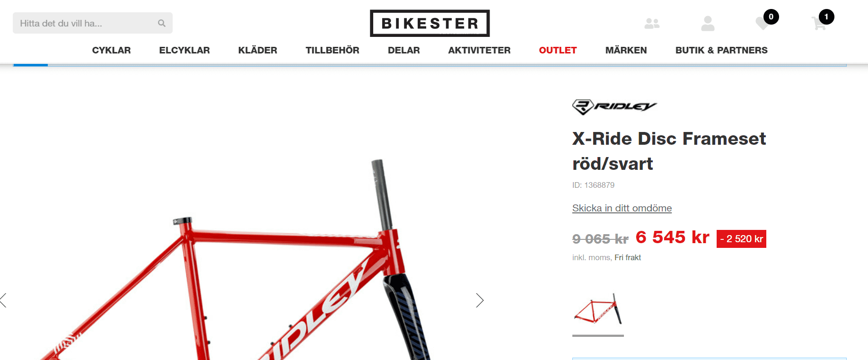Image resolution: width=868 pixels, height=360 pixels.
Task: Show next product image arrow
Action: point(480,300)
